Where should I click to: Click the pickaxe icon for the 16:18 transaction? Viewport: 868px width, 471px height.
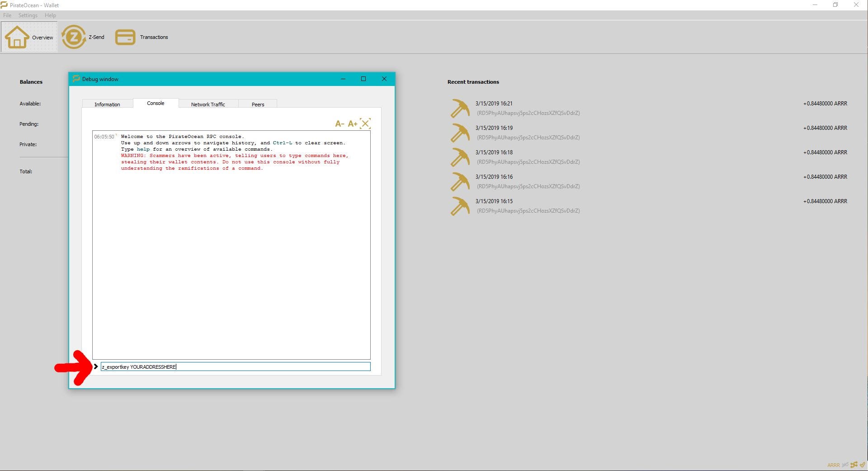coord(460,157)
